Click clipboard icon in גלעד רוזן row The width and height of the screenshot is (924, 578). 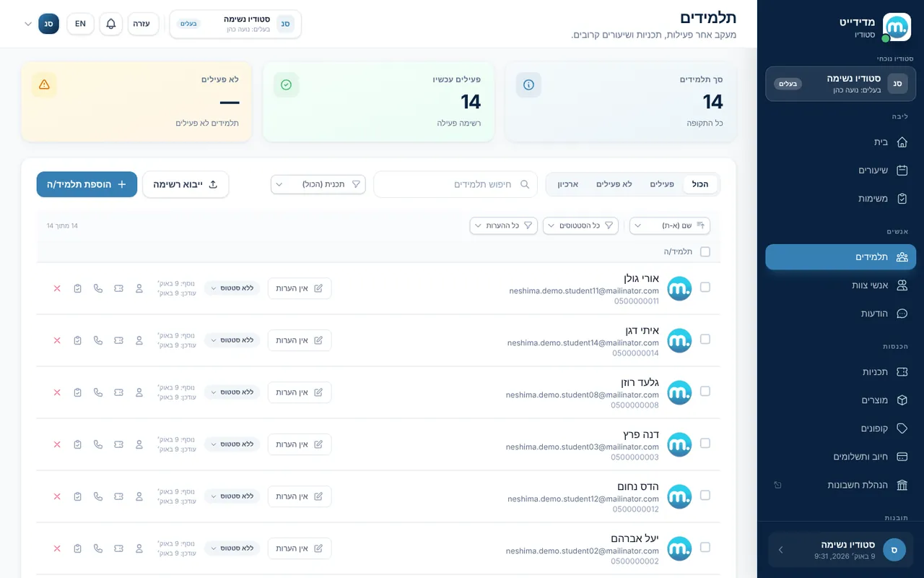78,392
